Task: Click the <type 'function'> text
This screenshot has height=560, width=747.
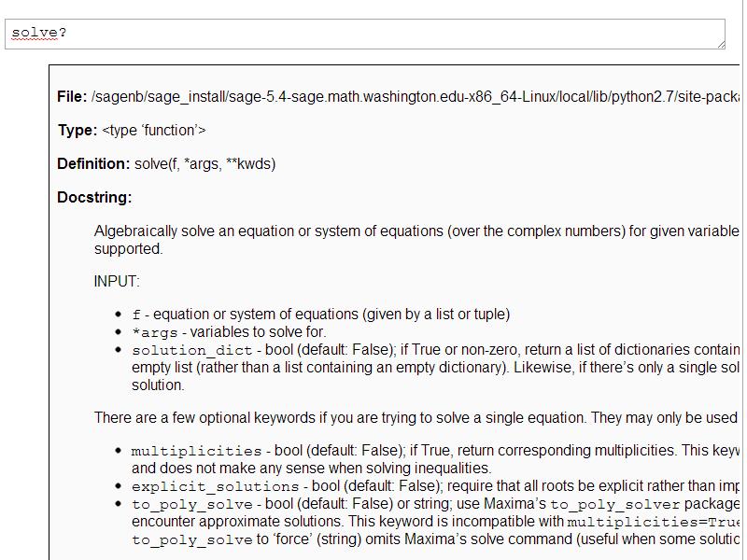Action: [x=154, y=131]
